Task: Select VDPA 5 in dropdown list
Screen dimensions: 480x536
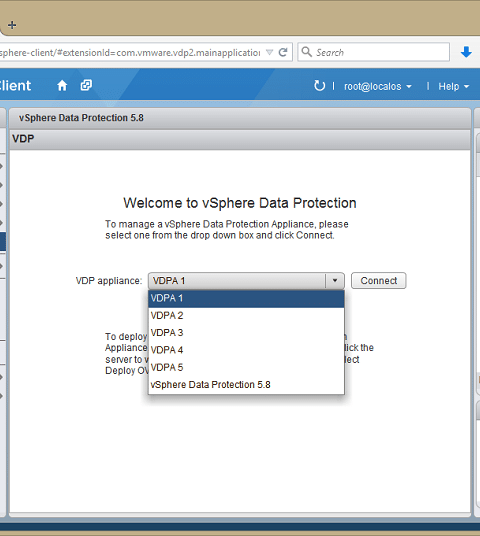Action: [246, 367]
